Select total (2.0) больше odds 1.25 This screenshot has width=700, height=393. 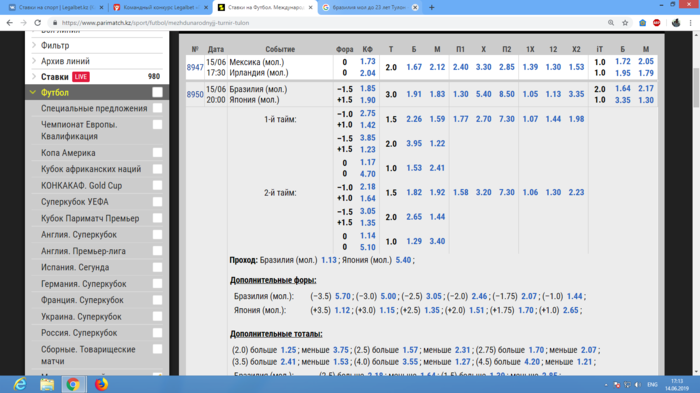pos(288,350)
